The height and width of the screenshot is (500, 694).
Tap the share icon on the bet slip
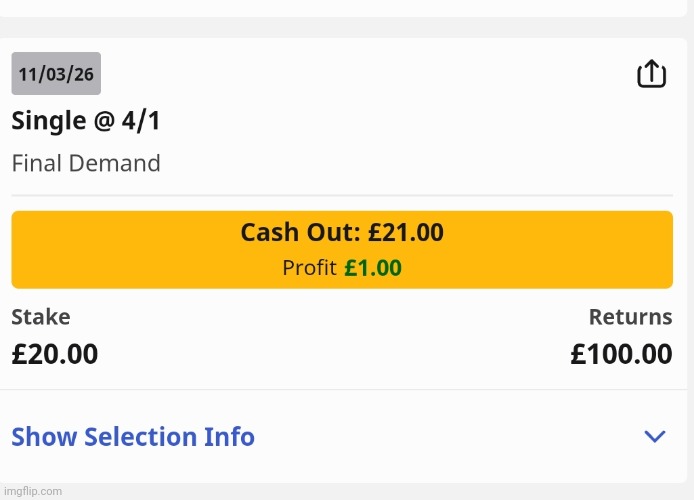coord(651,74)
